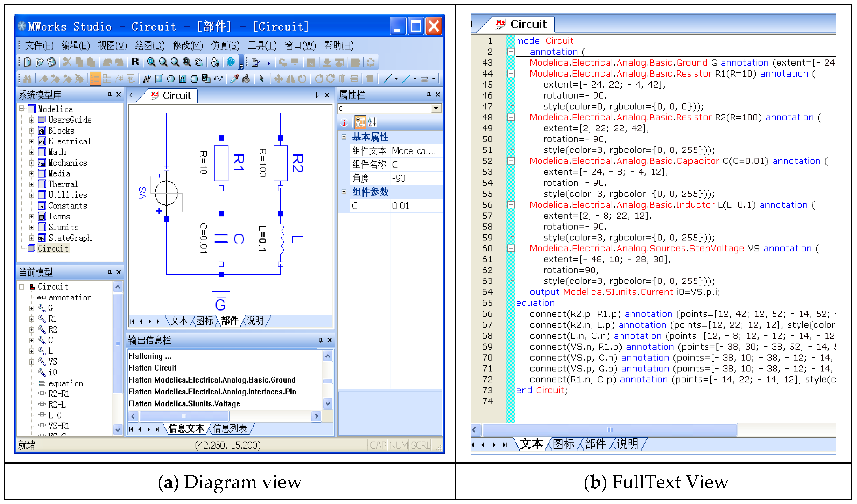Expand the Electrical library node
This screenshot has width=857, height=504.
coord(32,141)
